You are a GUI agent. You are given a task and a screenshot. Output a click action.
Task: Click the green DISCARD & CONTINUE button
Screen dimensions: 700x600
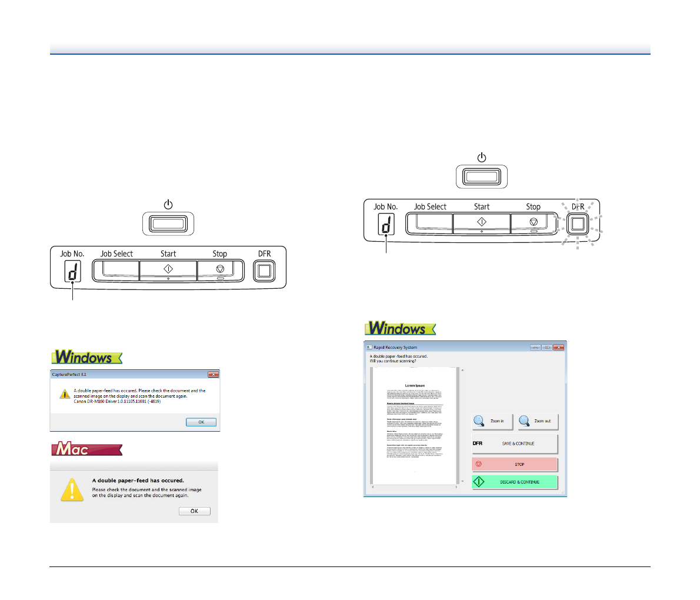[514, 482]
